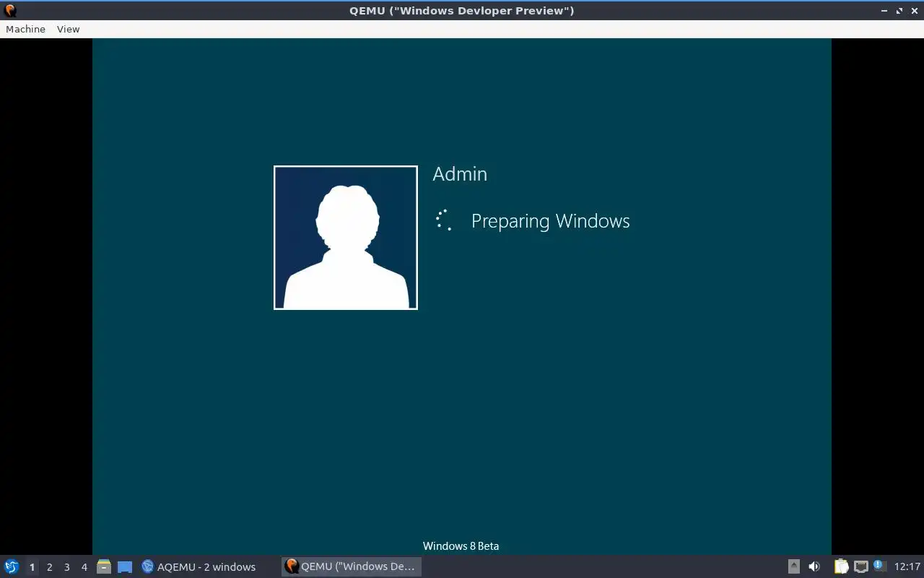Switch to workspace 3
The image size is (924, 578).
[x=66, y=567]
